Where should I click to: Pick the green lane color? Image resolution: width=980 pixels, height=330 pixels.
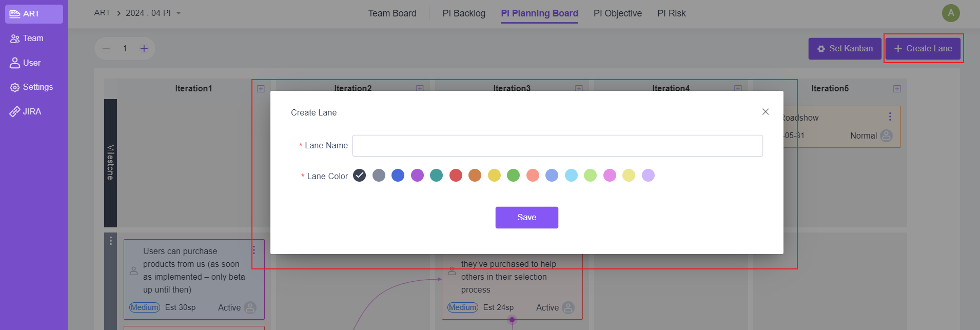(513, 176)
